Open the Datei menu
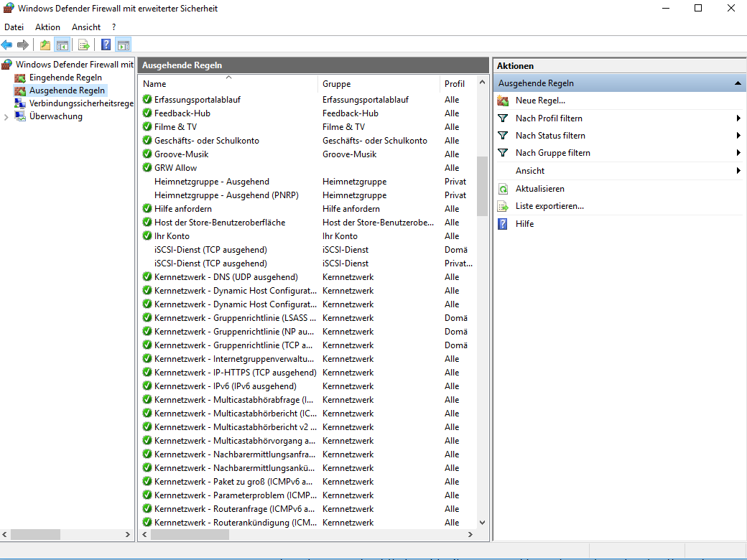Viewport: 747px width, 560px height. click(14, 27)
